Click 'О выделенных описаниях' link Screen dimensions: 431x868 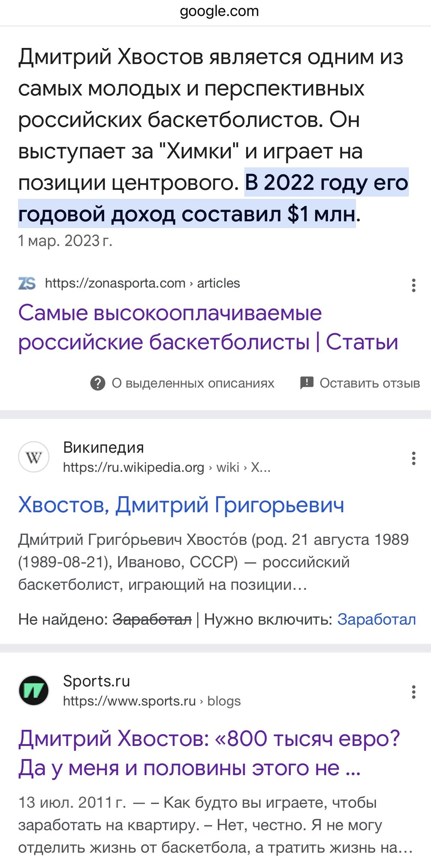pos(193,383)
